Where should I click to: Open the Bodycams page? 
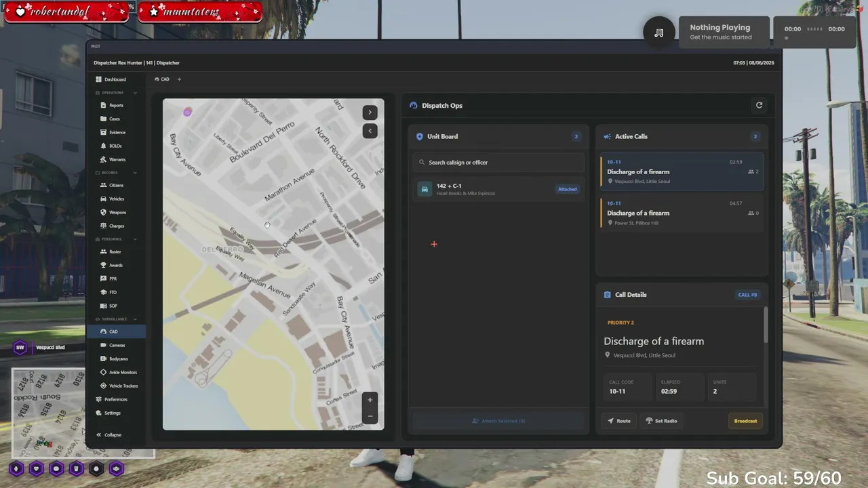[x=118, y=359]
